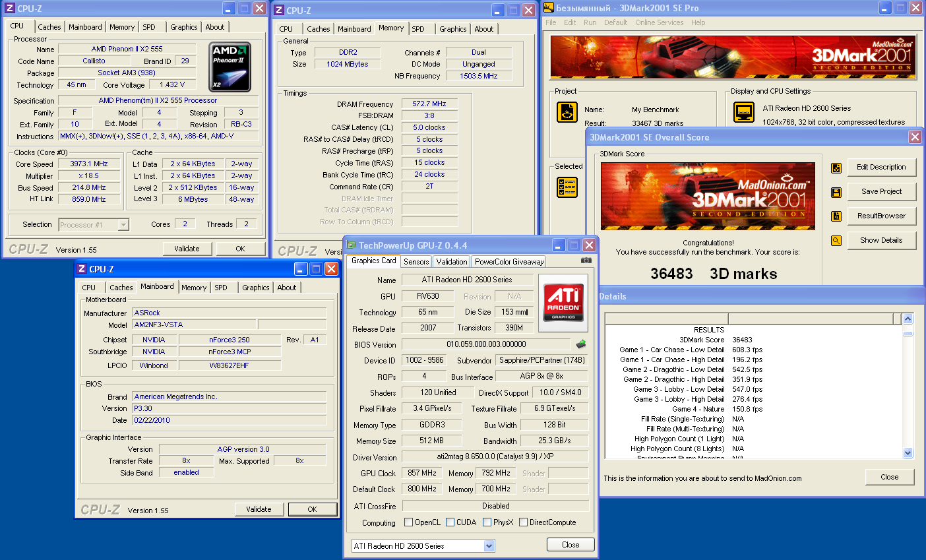
Task: Click the Z icon of the CPU-Z CPU window
Action: [x=10, y=8]
